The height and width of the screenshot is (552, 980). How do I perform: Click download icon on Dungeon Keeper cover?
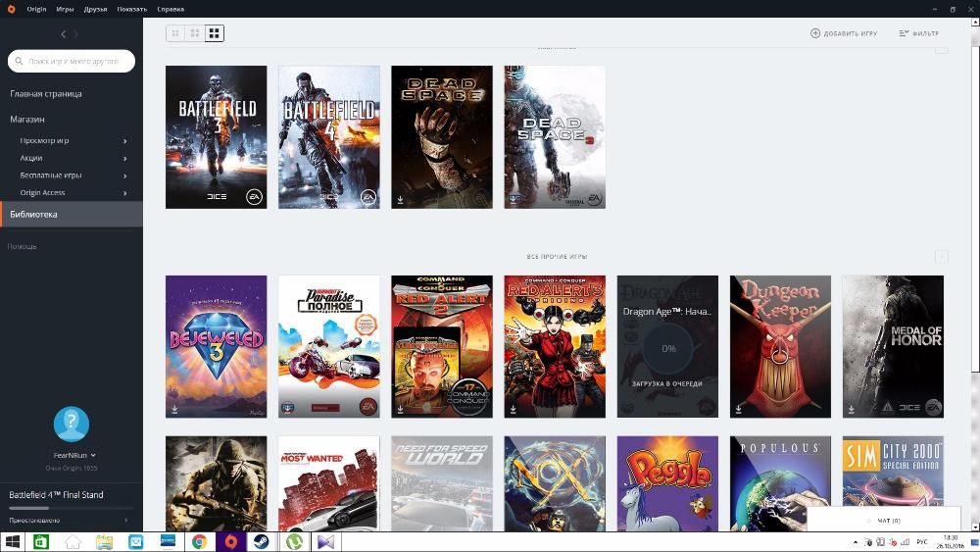coord(739,410)
